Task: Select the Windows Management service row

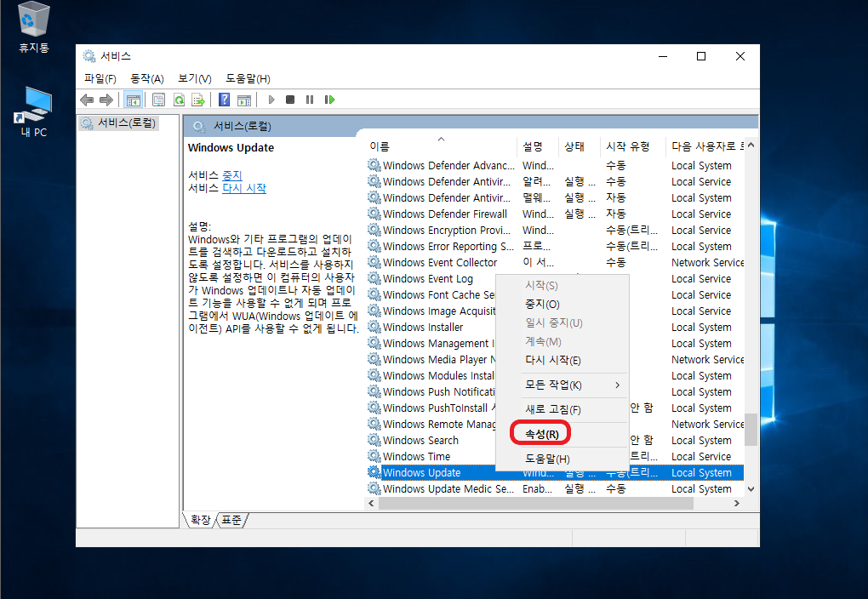Action: (x=431, y=343)
